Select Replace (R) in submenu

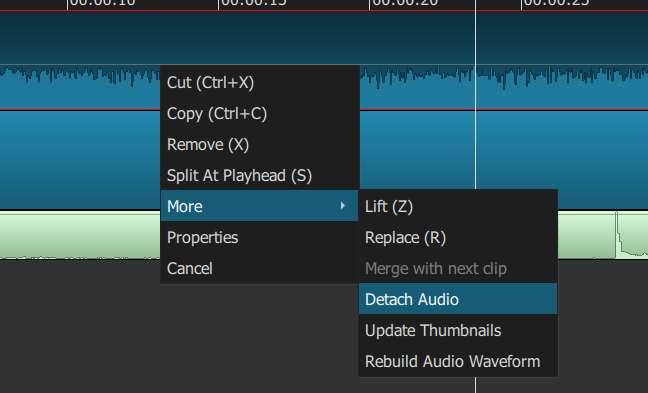coord(458,237)
